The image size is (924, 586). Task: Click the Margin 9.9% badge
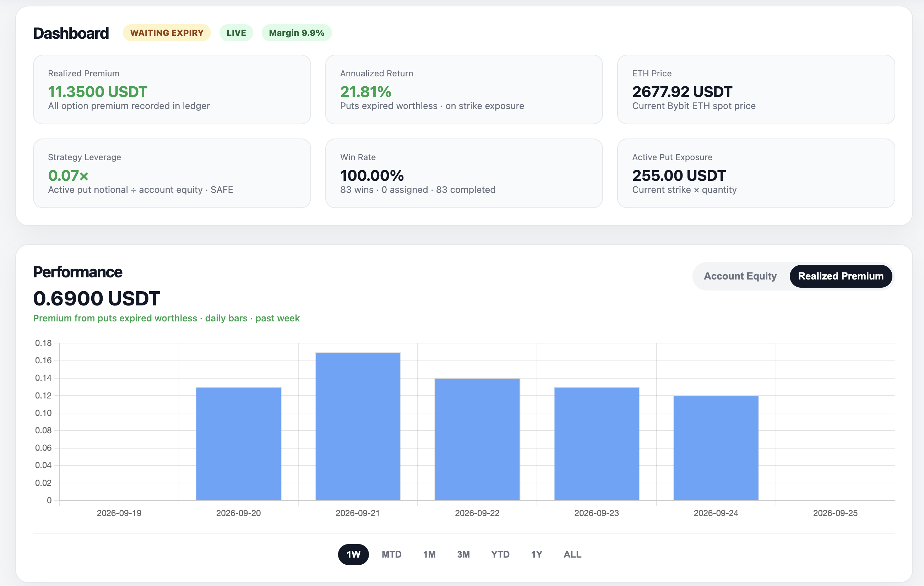(296, 33)
